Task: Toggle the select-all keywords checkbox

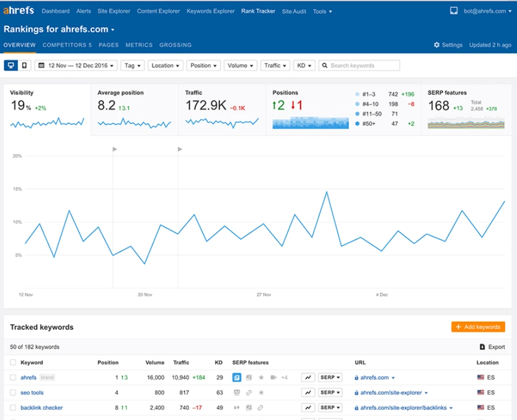Action: [13, 362]
